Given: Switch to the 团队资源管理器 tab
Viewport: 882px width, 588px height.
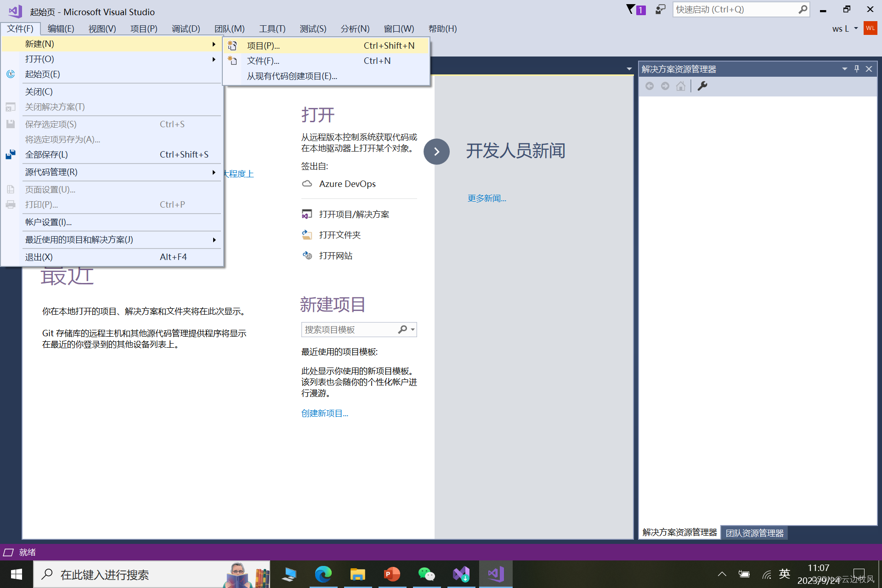Looking at the screenshot, I should [x=754, y=533].
